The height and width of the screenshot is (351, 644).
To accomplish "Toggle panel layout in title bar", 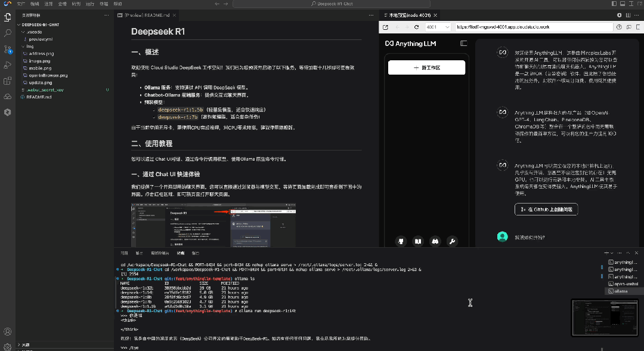I will pyautogui.click(x=623, y=4).
